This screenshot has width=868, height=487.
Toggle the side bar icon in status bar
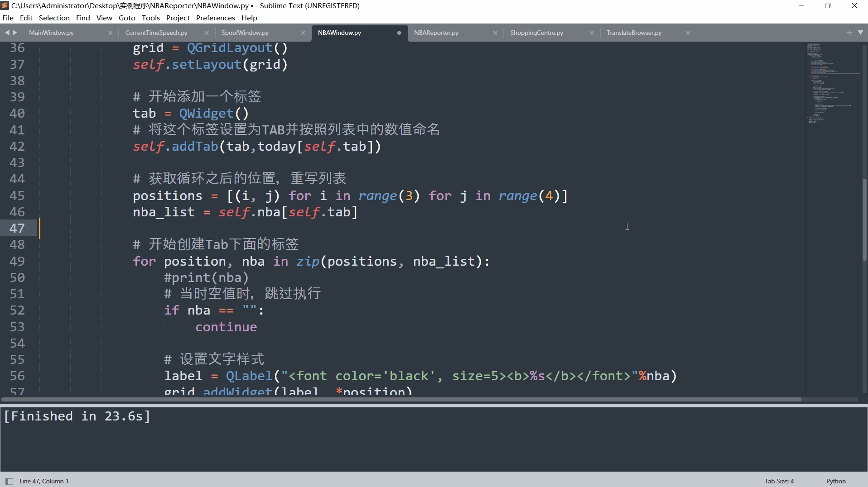9,481
